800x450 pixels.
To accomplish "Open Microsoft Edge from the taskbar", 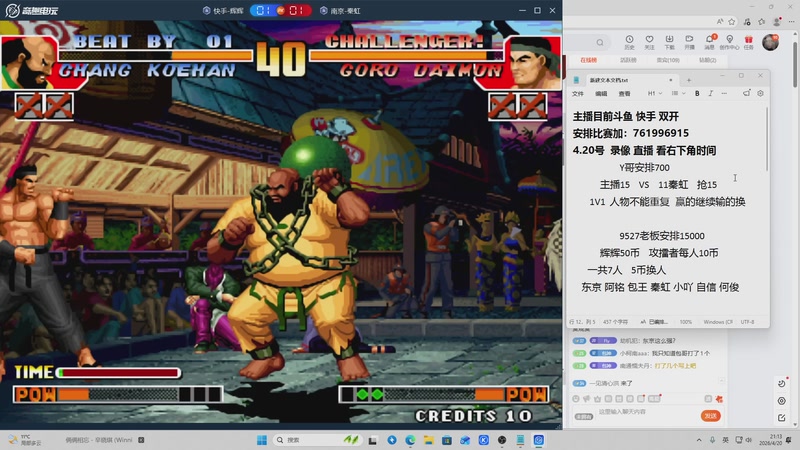I will tap(410, 440).
